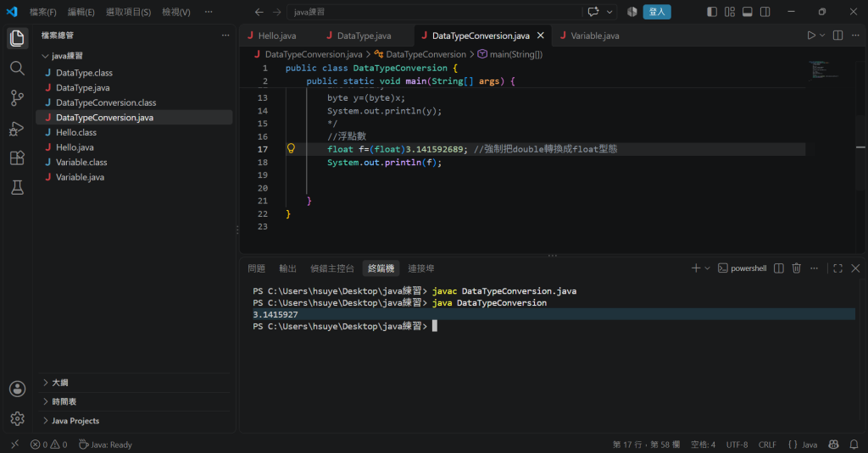Screen dimensions: 868x453
Task: Click the remote window status bar icon
Action: click(14, 445)
